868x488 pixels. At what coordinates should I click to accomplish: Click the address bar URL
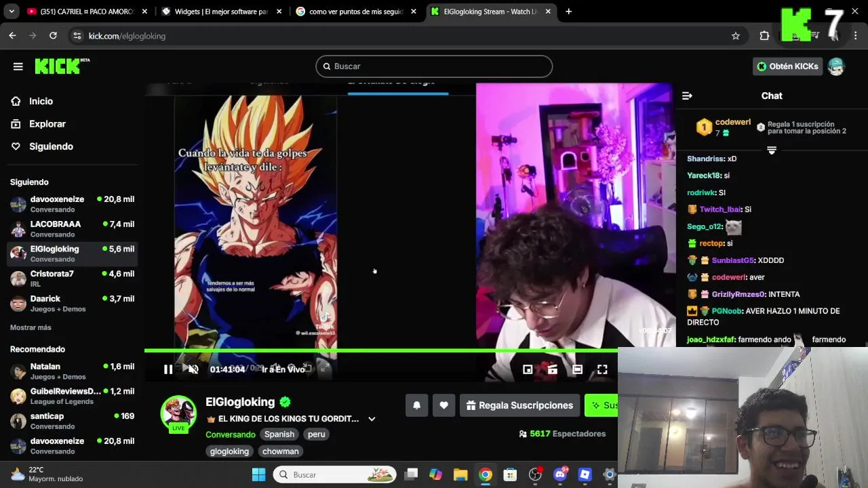pyautogui.click(x=127, y=36)
